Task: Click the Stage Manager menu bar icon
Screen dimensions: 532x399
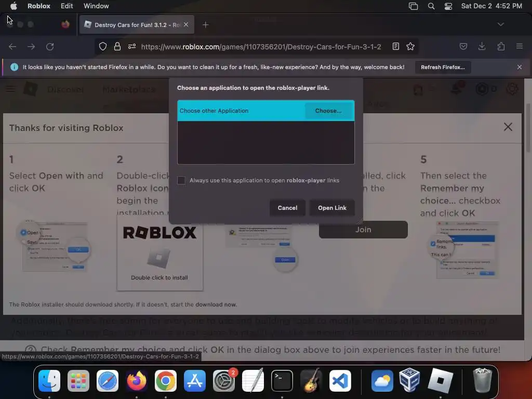Action: coord(413,6)
